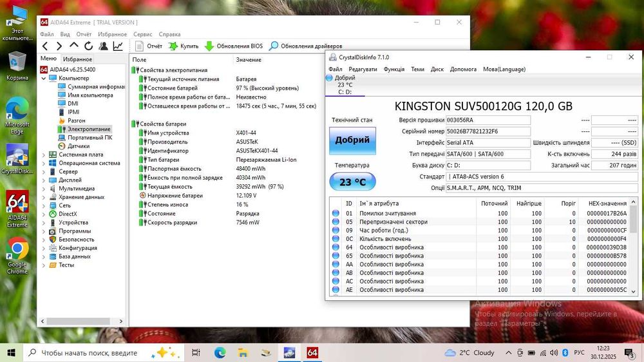Image resolution: width=644 pixels, height=362 pixels.
Task: Select Кількість включень attribute row
Action: 480,239
